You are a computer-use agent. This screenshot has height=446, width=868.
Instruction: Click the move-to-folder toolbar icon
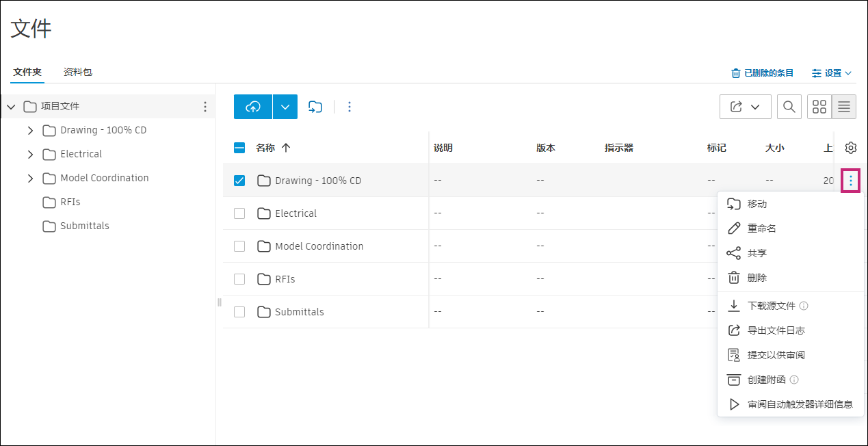315,107
